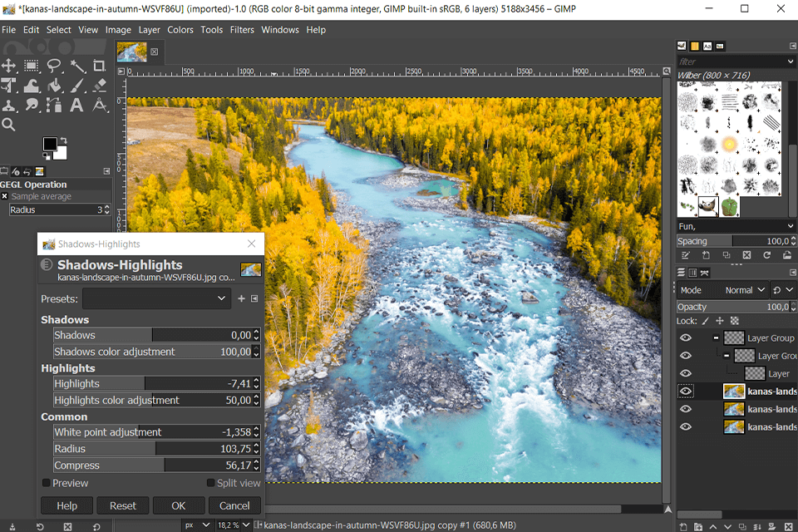Viewport: 798px width, 532px height.
Task: Open the layer mode group switch dropdown
Action: click(782, 290)
